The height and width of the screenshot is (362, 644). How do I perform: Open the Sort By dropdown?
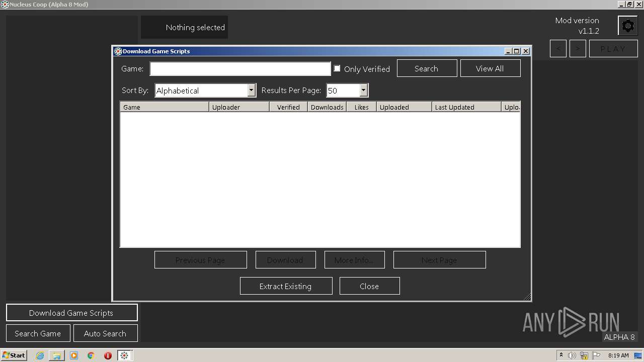pos(251,90)
